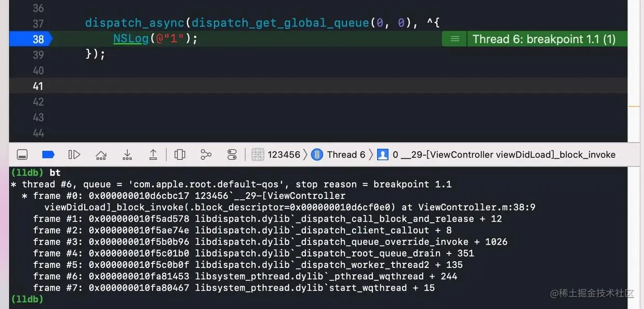
Task: Continue program execution button
Action: coord(74,154)
